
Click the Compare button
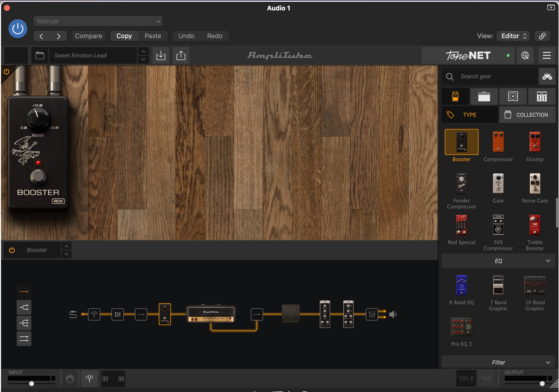[x=88, y=36]
